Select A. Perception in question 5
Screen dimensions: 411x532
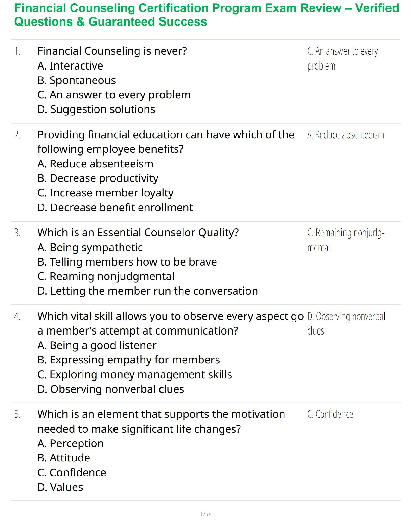(x=71, y=444)
